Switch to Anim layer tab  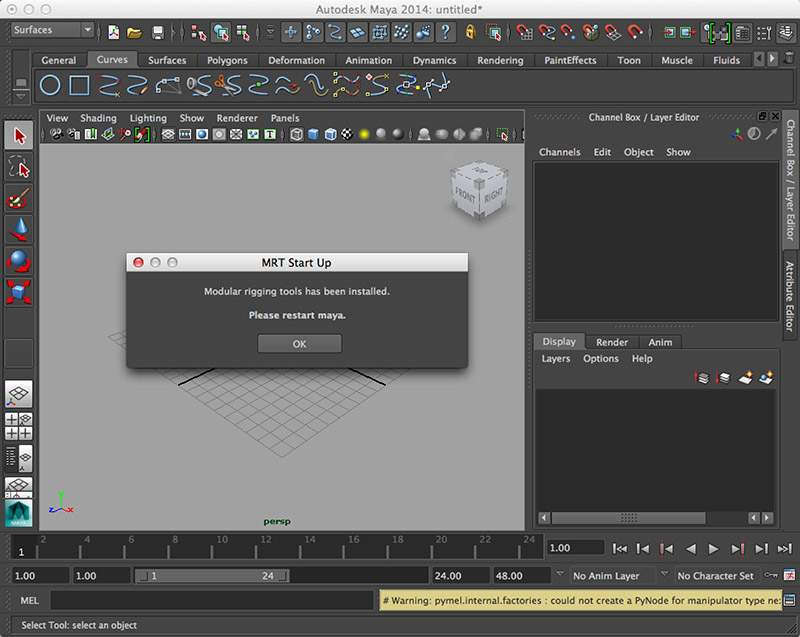(660, 342)
